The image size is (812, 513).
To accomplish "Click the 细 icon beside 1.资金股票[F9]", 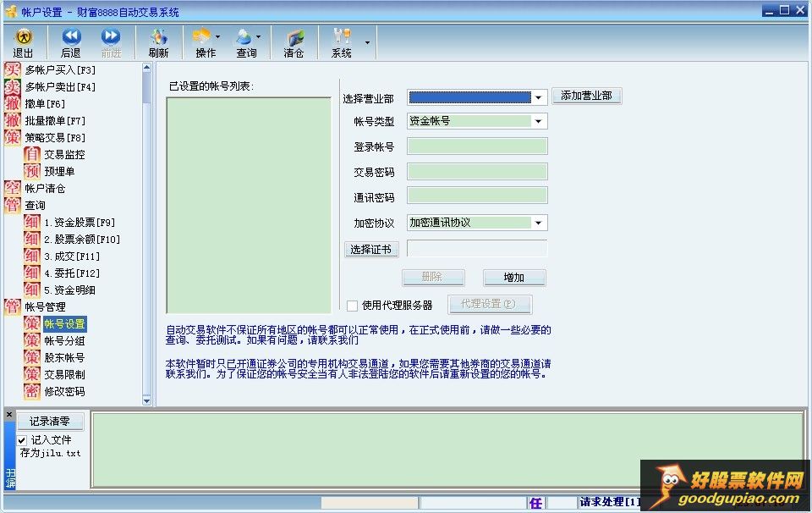I will coord(32,223).
